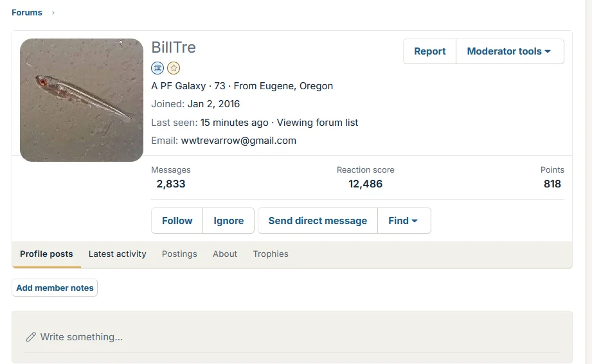This screenshot has height=364, width=592.
Task: Click the page vertical scrollbar
Action: (x=589, y=182)
